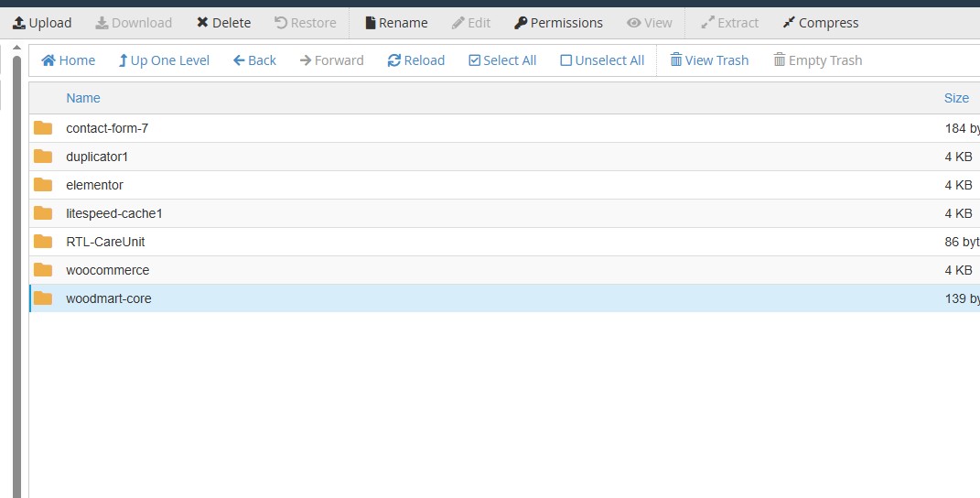Screen dimensions: 980x498
Task: Open the Permissions dialog
Action: [559, 23]
